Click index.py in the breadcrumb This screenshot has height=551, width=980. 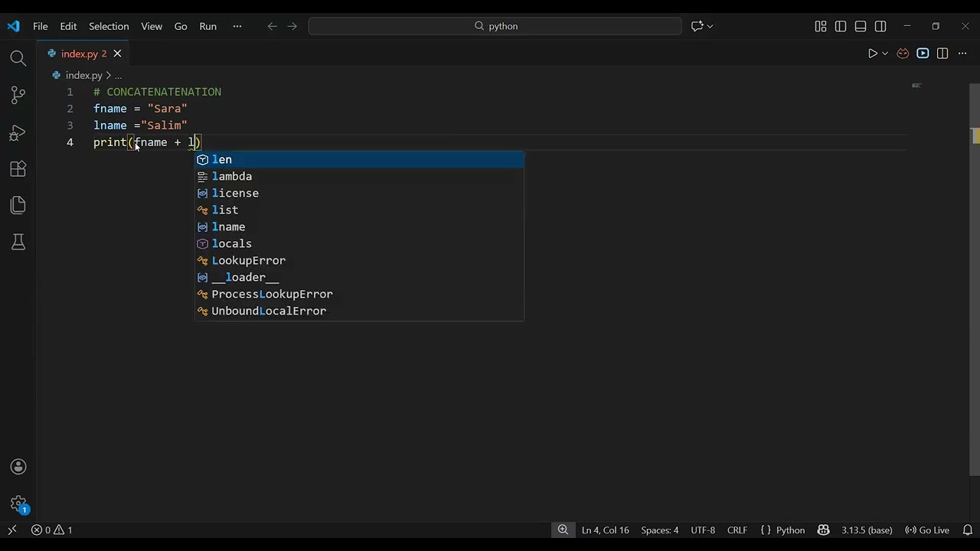click(83, 76)
